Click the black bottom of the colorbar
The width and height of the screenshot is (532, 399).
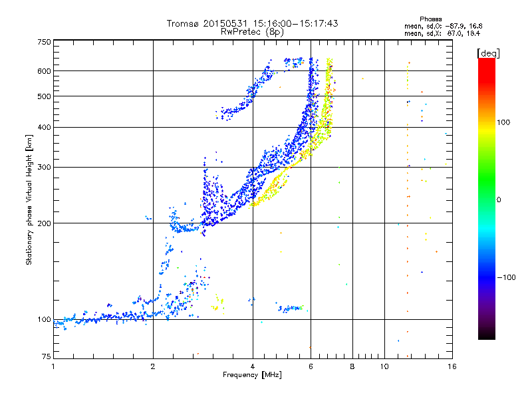point(487,334)
